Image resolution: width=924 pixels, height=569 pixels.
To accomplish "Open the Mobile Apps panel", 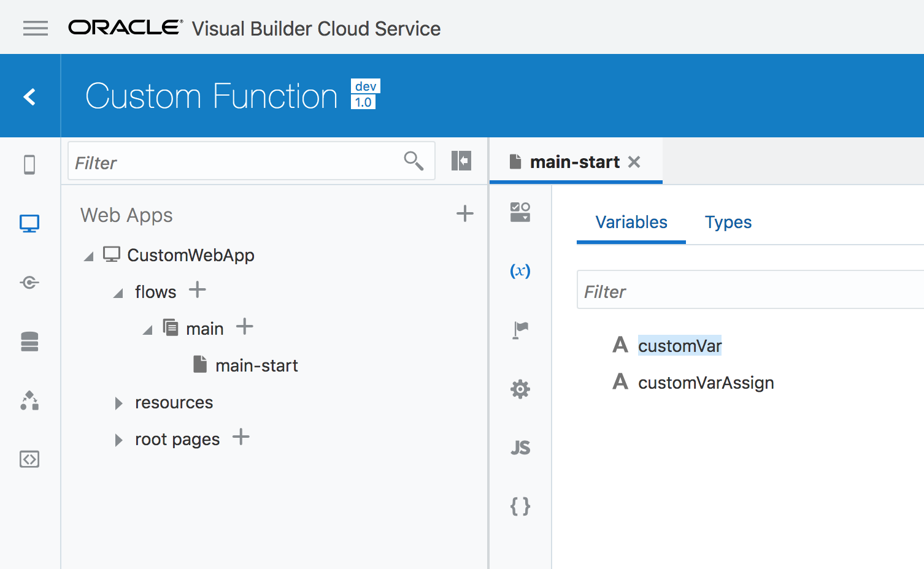I will pos(29,164).
